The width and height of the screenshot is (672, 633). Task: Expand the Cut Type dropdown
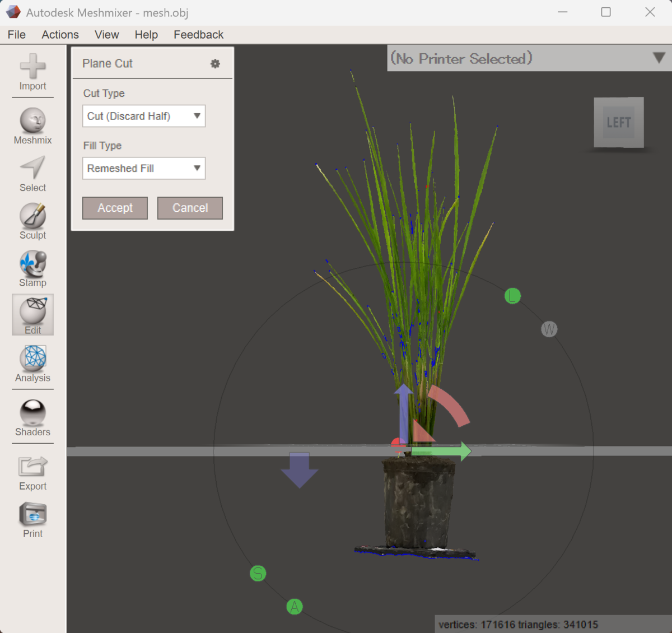144,116
